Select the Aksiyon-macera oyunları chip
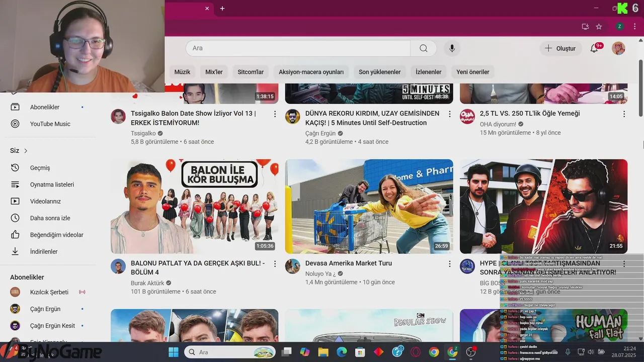The width and height of the screenshot is (644, 362). tap(311, 72)
